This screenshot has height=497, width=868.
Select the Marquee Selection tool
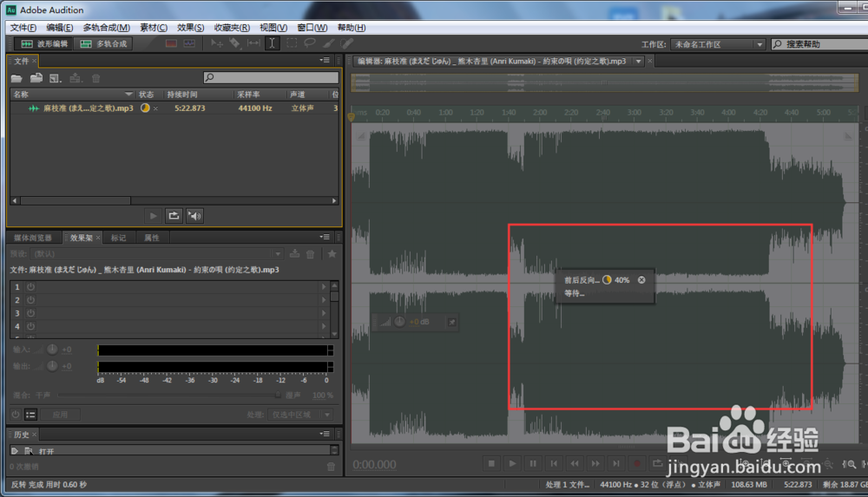(291, 43)
